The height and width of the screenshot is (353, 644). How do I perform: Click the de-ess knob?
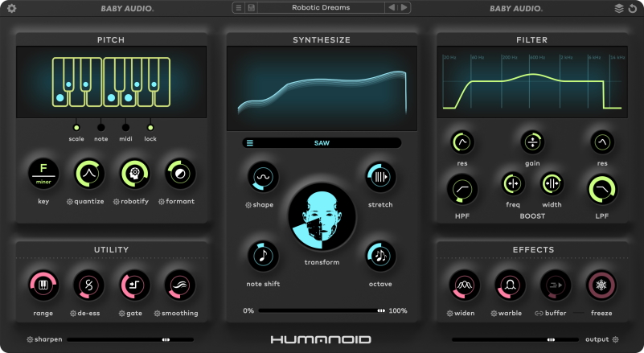[88, 285]
